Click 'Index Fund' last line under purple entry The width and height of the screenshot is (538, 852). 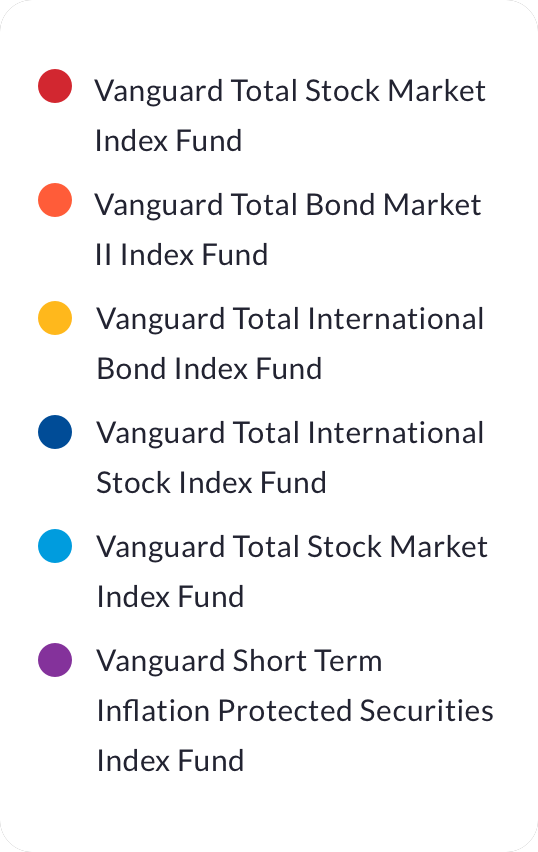(170, 761)
